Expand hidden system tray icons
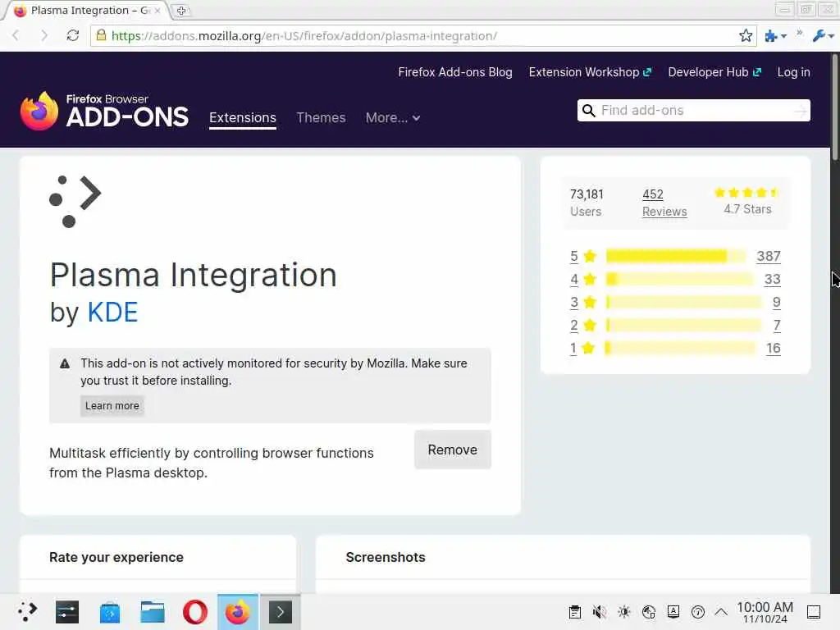The height and width of the screenshot is (630, 840). (x=721, y=612)
